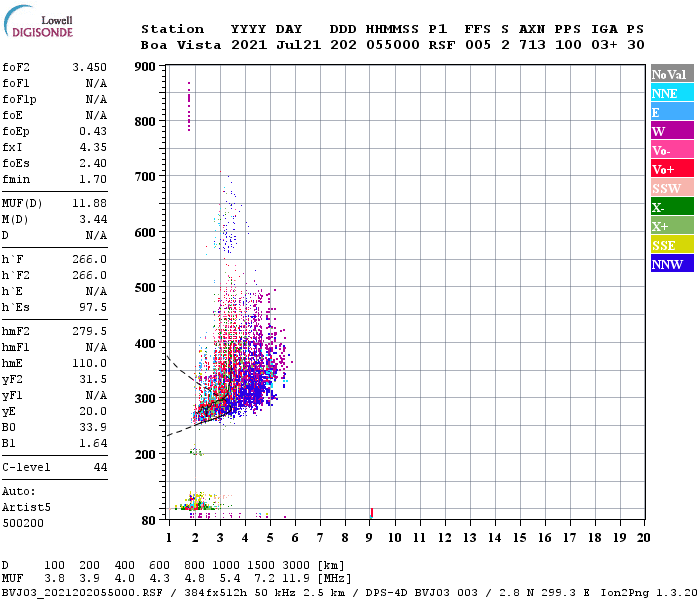Screen dimensions: 700x600
Task: Select the NNE cyan legend swatch
Action: coord(672,93)
